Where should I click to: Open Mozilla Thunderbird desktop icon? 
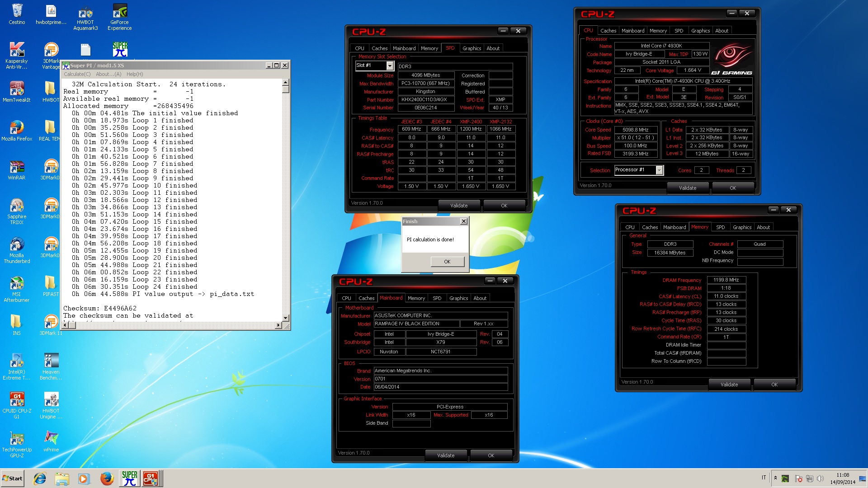[17, 250]
